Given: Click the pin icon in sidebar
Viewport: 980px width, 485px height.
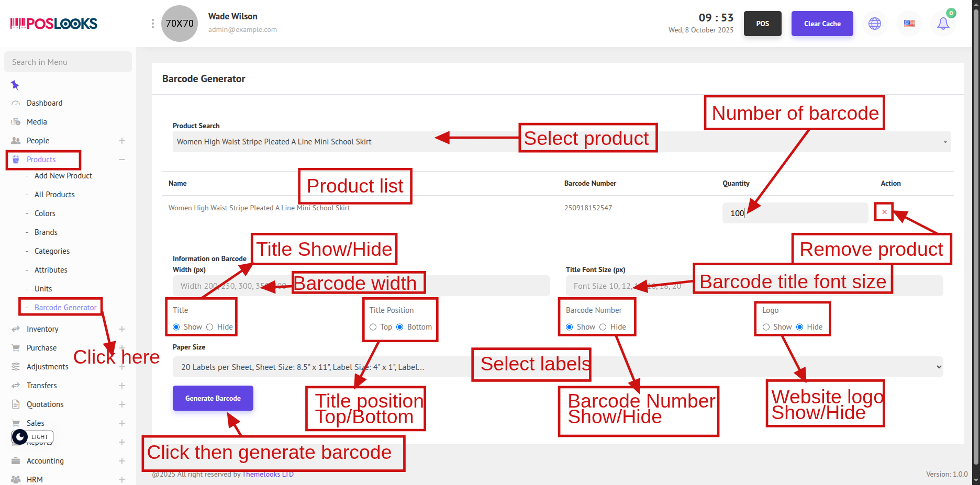Looking at the screenshot, I should [x=15, y=85].
